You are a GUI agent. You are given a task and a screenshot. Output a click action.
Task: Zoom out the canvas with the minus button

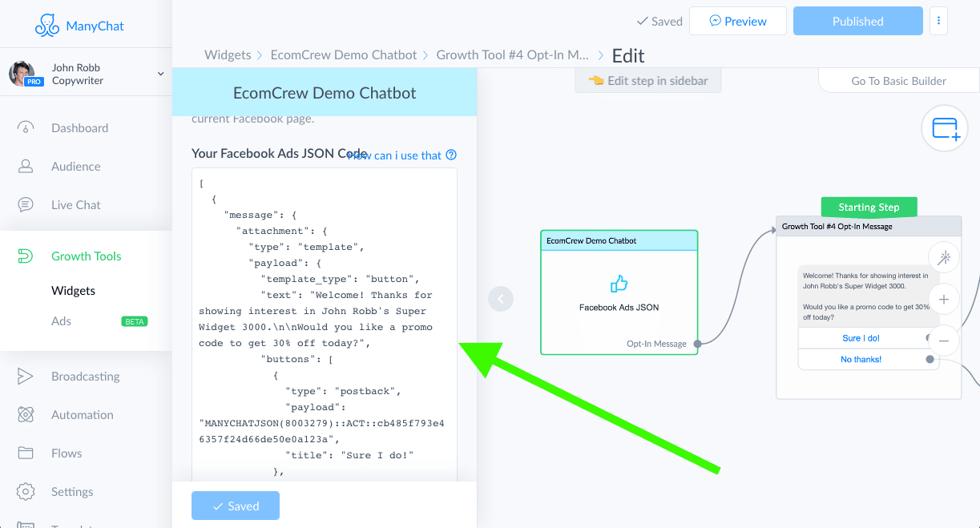click(x=944, y=340)
